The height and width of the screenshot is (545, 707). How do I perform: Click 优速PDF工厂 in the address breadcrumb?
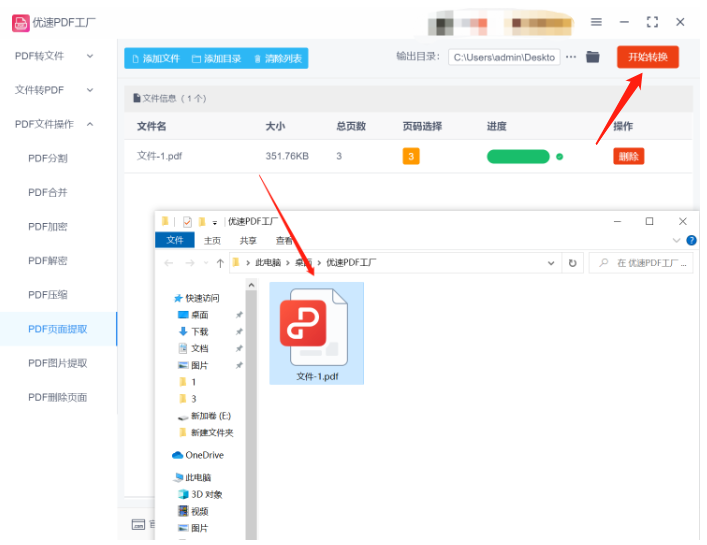351,262
